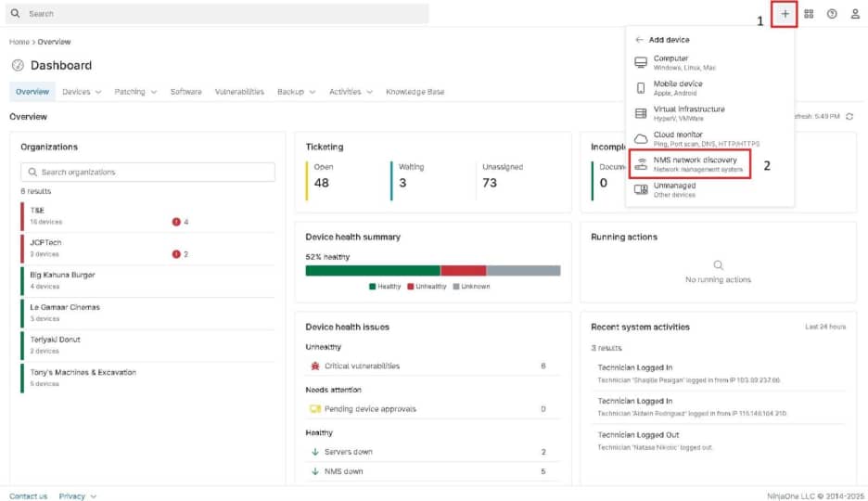Click the NMS network discovery router icon
Viewport: 868px width, 501px height.
click(641, 164)
